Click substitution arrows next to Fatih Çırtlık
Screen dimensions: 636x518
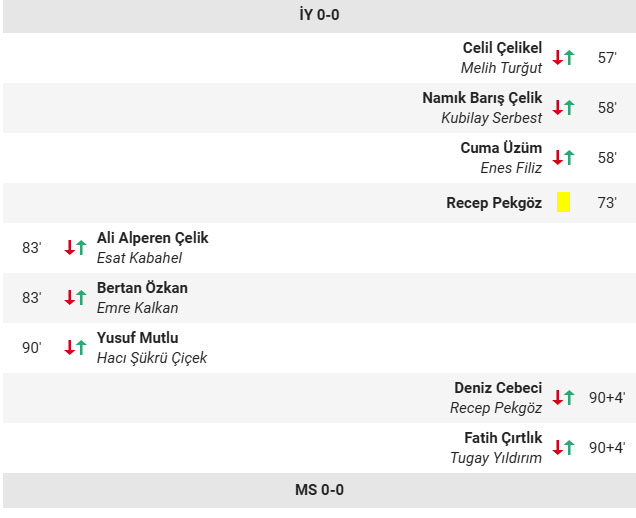coord(564,448)
